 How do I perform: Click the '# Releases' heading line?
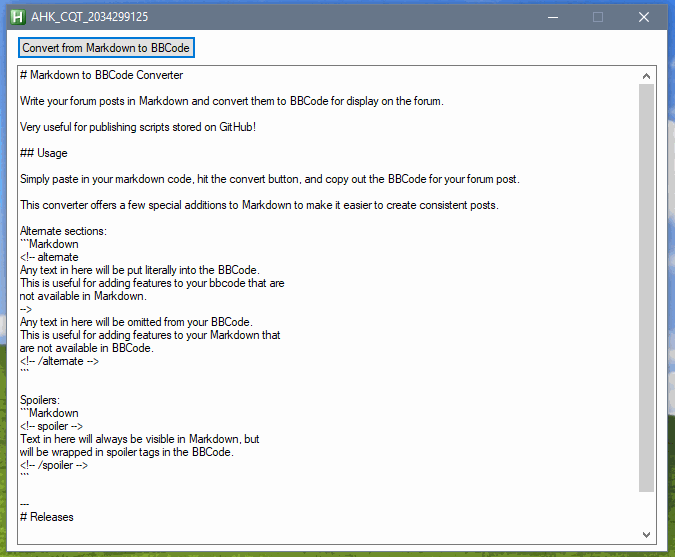coord(46,517)
